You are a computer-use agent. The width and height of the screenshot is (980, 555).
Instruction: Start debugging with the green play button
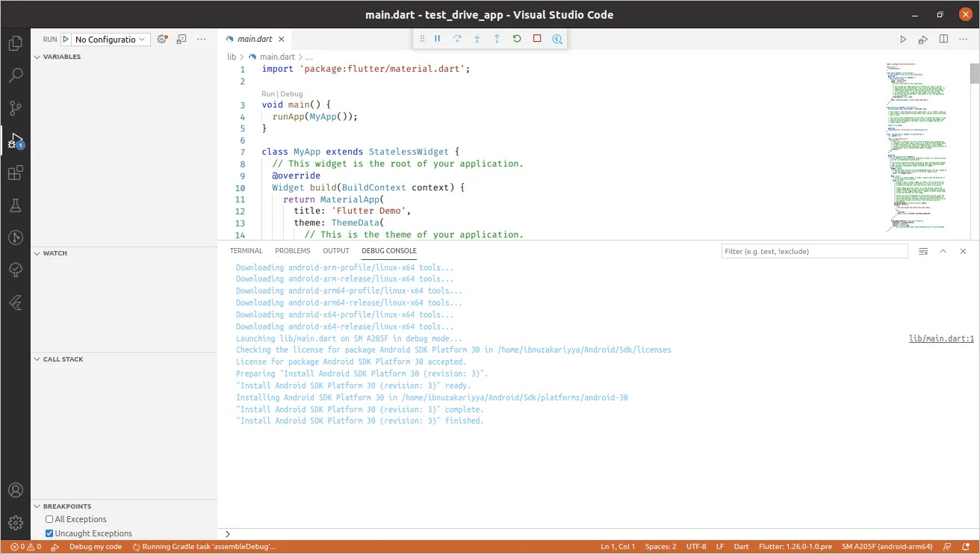66,39
